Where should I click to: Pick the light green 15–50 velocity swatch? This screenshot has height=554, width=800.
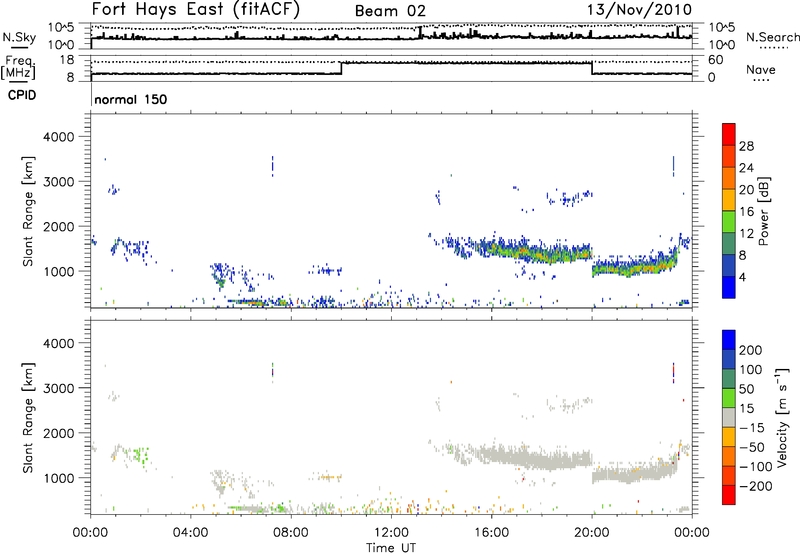pos(729,398)
